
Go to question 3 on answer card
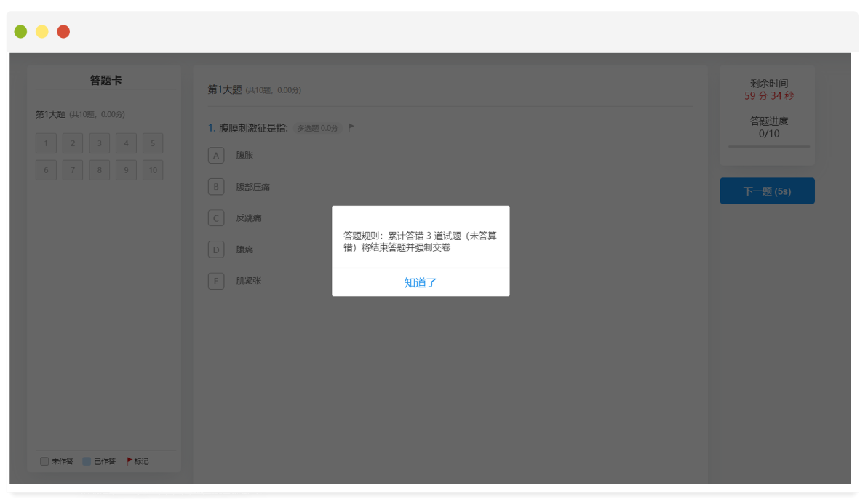click(100, 143)
